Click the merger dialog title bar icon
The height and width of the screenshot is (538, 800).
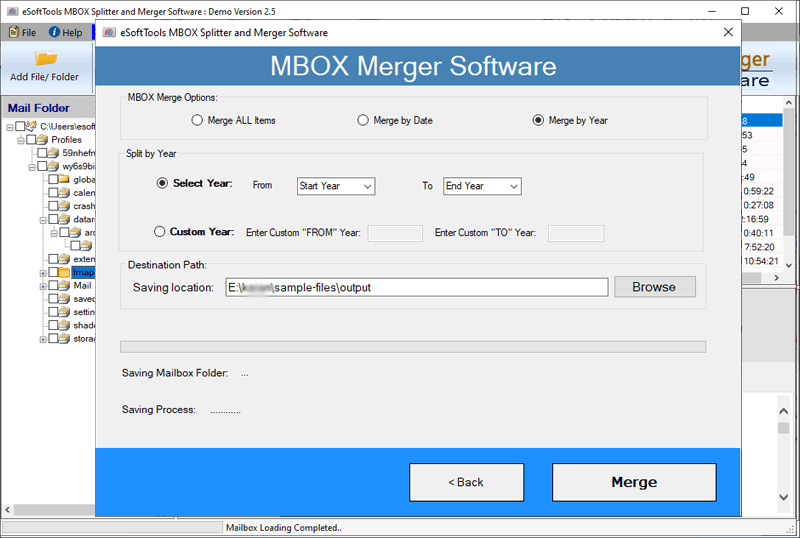tap(109, 32)
